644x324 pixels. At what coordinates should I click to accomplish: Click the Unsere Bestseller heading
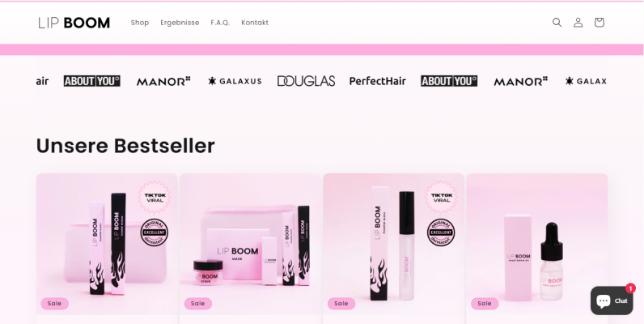[125, 146]
